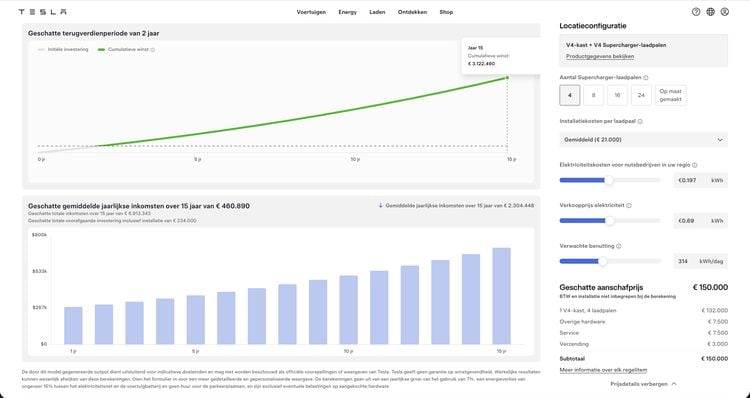Click the Verkoopprijs elektriciteit slider handle

coord(609,221)
